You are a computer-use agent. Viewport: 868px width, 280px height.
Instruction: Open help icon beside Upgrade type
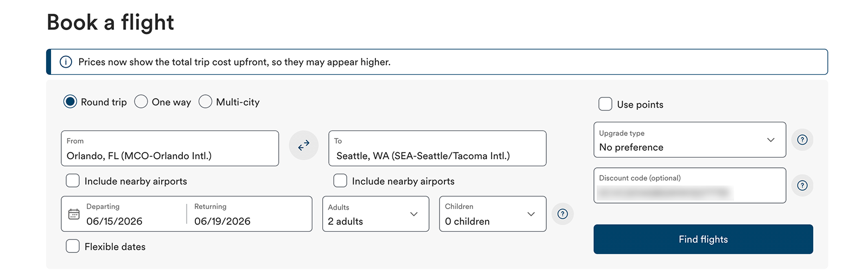click(802, 140)
